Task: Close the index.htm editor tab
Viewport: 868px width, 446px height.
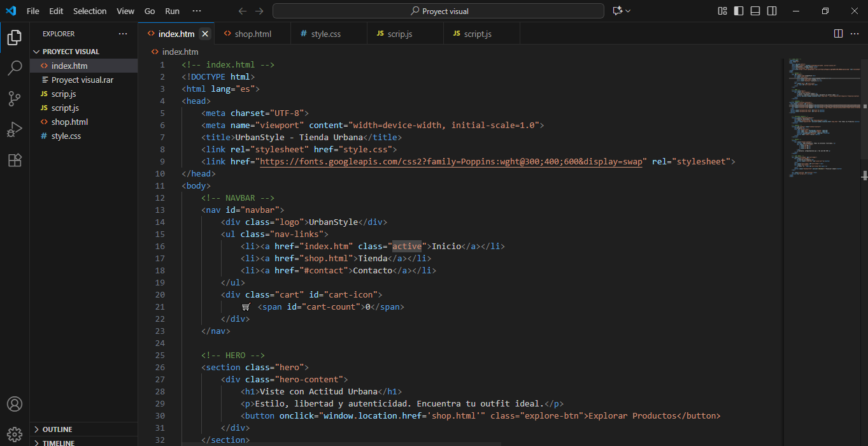Action: point(205,34)
